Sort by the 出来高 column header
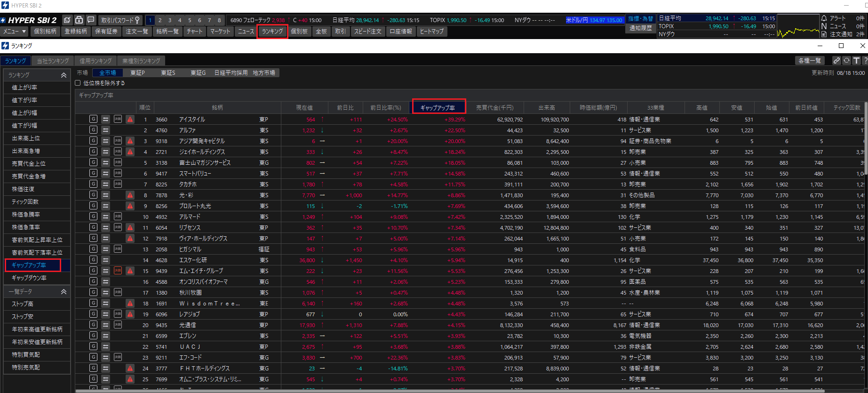 point(546,108)
